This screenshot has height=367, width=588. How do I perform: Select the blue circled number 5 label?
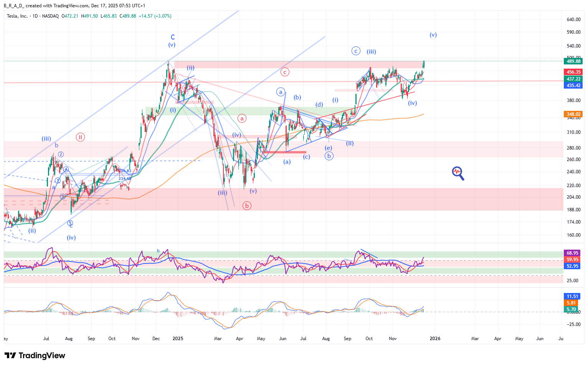click(70, 223)
